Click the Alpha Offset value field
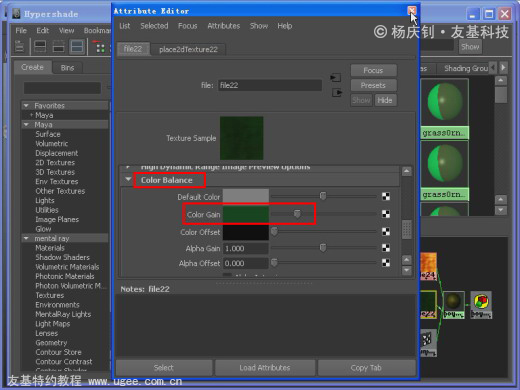 click(x=246, y=263)
